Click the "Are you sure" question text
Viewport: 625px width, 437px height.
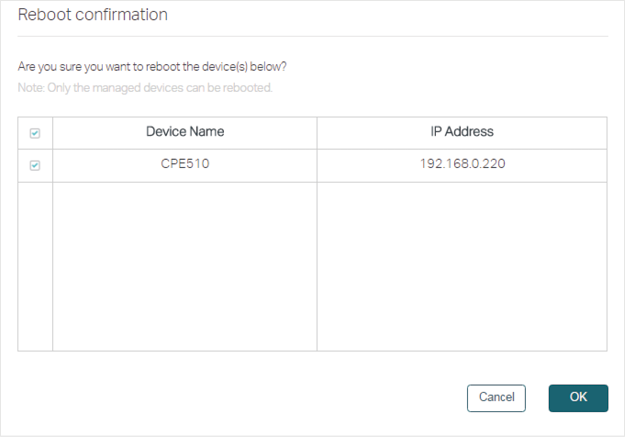tap(152, 67)
